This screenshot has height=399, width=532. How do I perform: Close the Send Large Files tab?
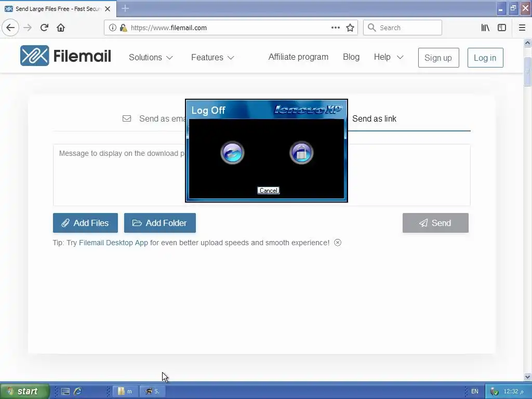[x=108, y=9]
